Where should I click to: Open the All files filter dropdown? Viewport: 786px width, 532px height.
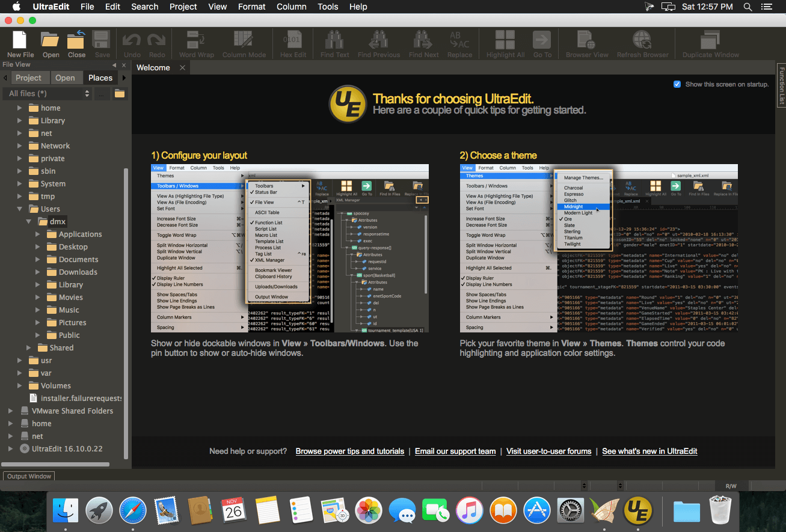tap(48, 93)
